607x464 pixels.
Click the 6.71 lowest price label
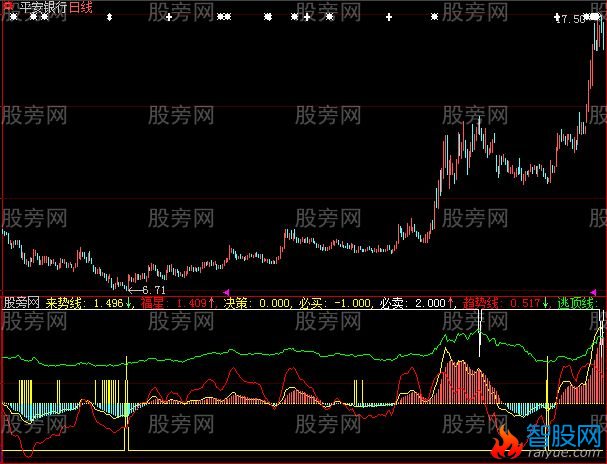coord(154,290)
